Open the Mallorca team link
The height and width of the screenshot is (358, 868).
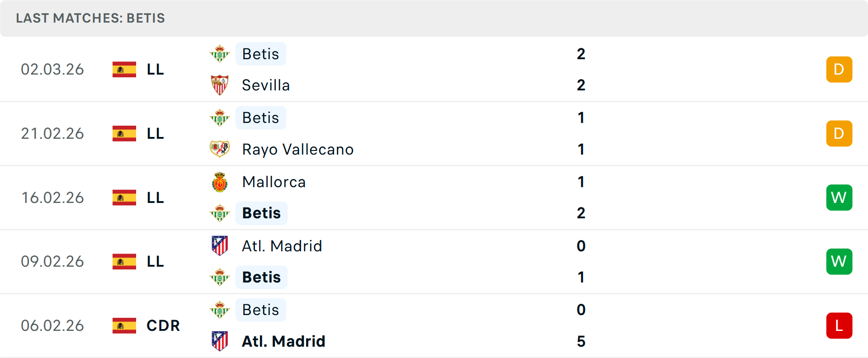pyautogui.click(x=274, y=182)
